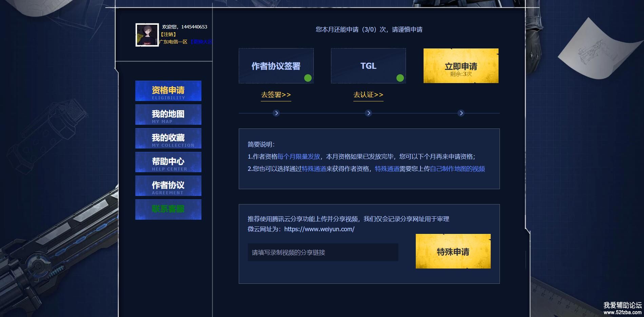
Task: Click the arrow marker under 去签署
Action: pyautogui.click(x=276, y=113)
